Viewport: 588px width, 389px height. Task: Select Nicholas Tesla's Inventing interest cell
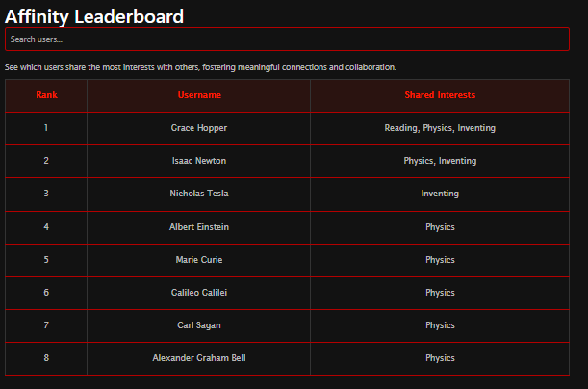[x=440, y=194]
